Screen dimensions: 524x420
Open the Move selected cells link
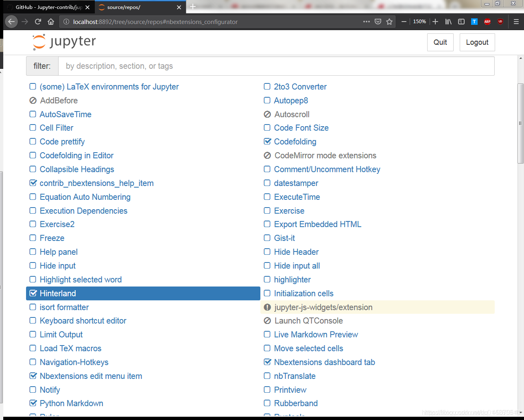(309, 348)
